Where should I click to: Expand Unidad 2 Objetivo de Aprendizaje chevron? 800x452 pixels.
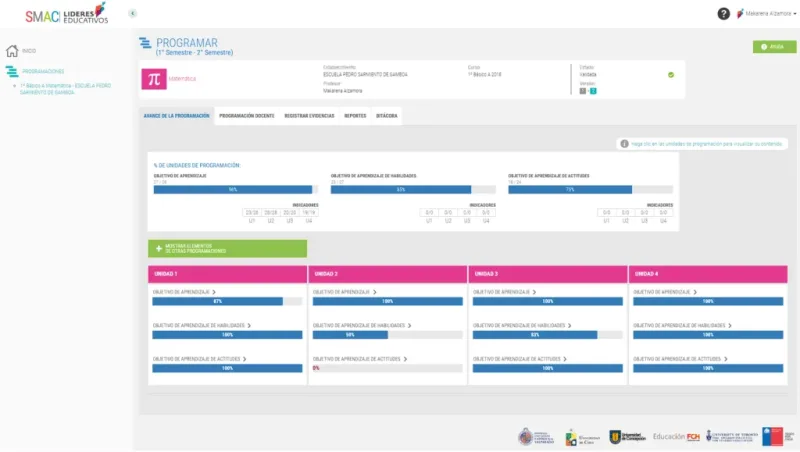point(374,292)
